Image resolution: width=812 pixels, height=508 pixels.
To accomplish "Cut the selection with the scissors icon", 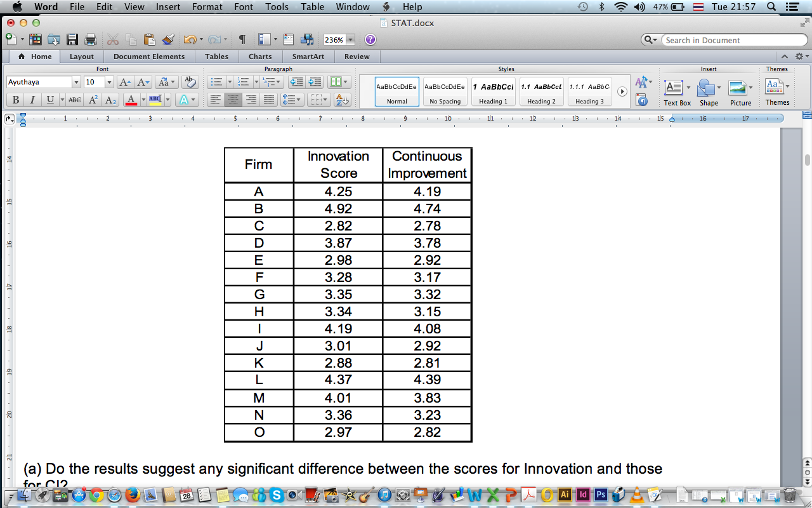I will [113, 39].
